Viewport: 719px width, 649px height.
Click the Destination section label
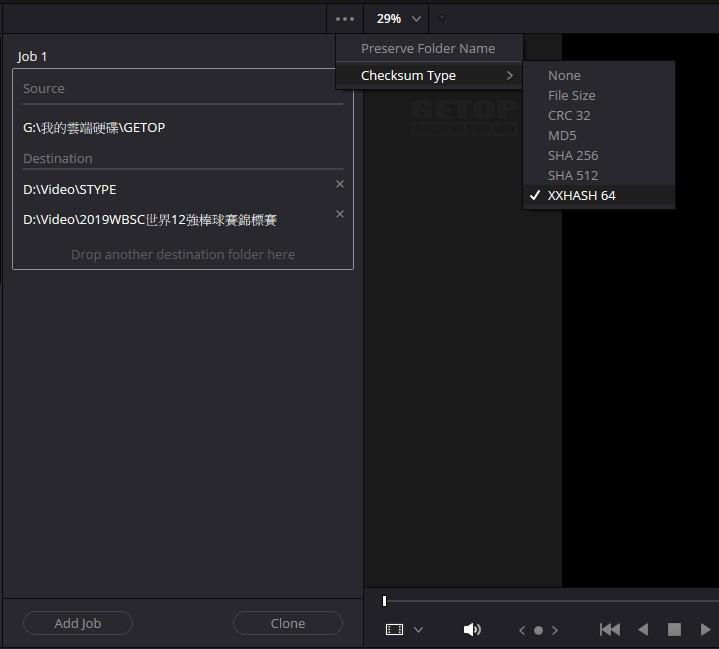(x=58, y=159)
